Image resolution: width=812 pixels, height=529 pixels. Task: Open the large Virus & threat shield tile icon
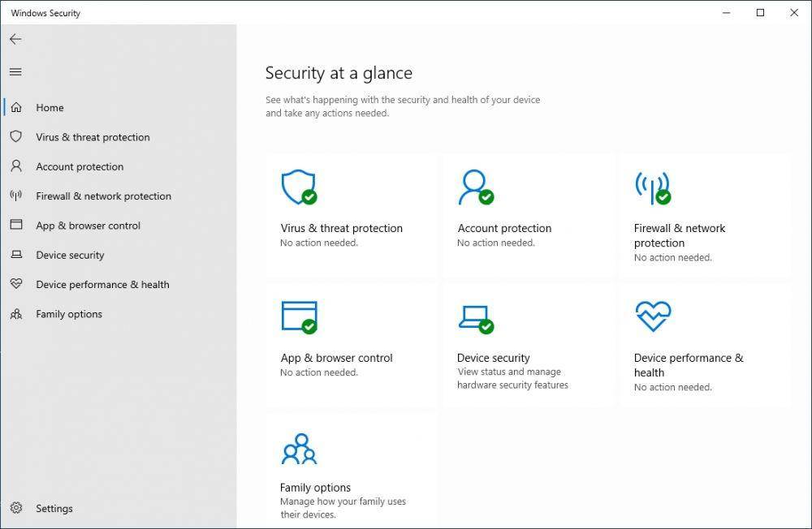pos(299,187)
